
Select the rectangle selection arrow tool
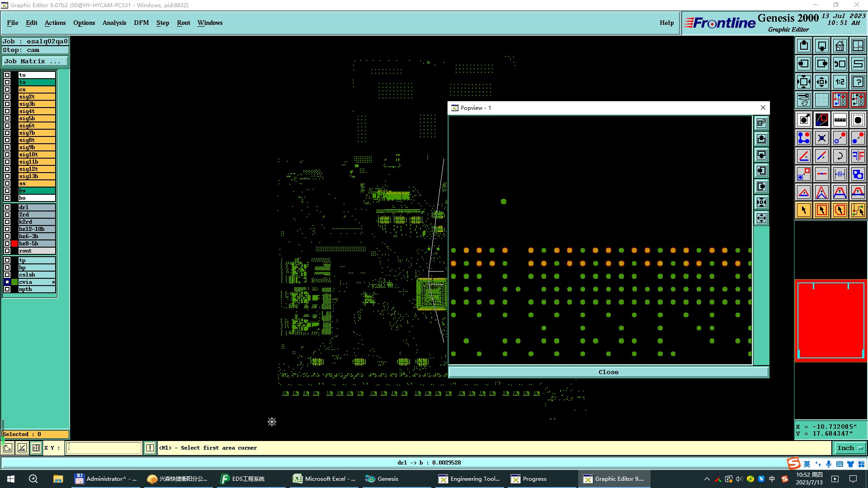(821, 210)
